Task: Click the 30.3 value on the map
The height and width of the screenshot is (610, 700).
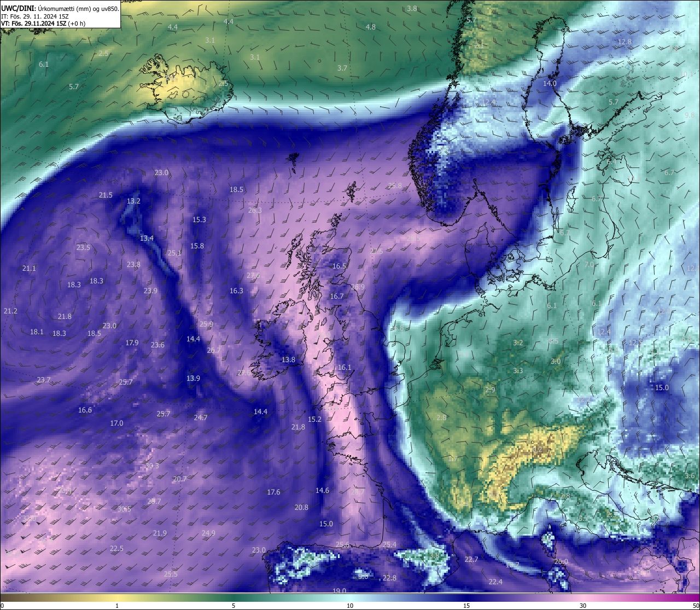Action: (x=152, y=466)
